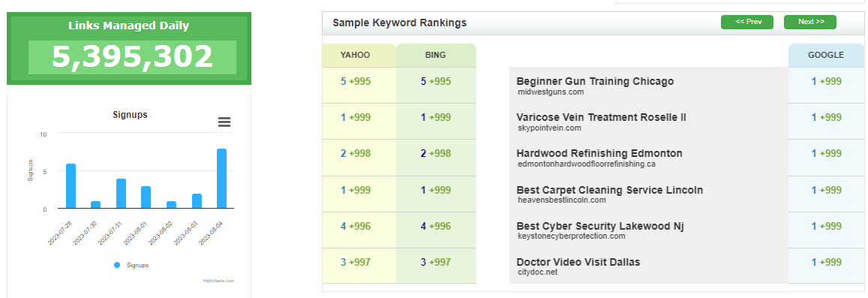The height and width of the screenshot is (298, 868).
Task: Open the skypointvein.com domain link
Action: pos(549,128)
